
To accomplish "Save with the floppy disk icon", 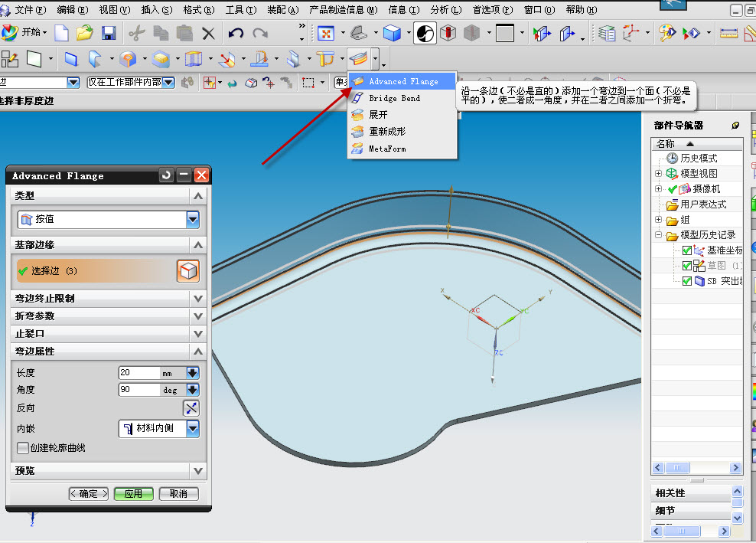I will click(109, 33).
